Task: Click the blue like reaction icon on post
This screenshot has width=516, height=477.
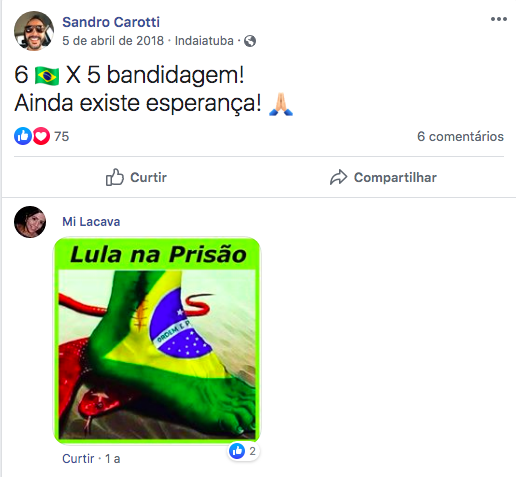Action: tap(23, 136)
